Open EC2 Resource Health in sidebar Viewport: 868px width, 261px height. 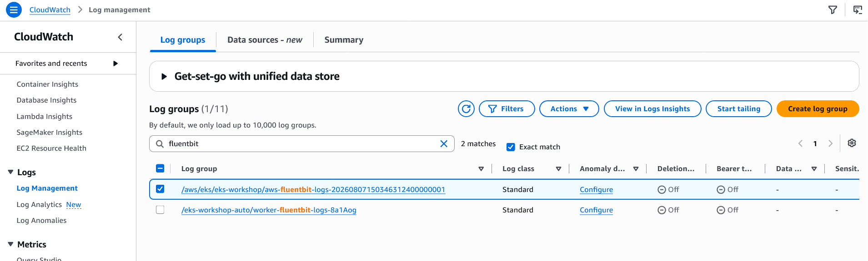(51, 148)
